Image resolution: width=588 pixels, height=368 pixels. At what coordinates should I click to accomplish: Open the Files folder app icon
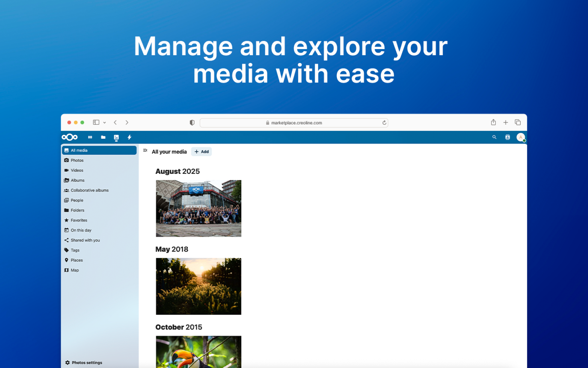(x=103, y=137)
